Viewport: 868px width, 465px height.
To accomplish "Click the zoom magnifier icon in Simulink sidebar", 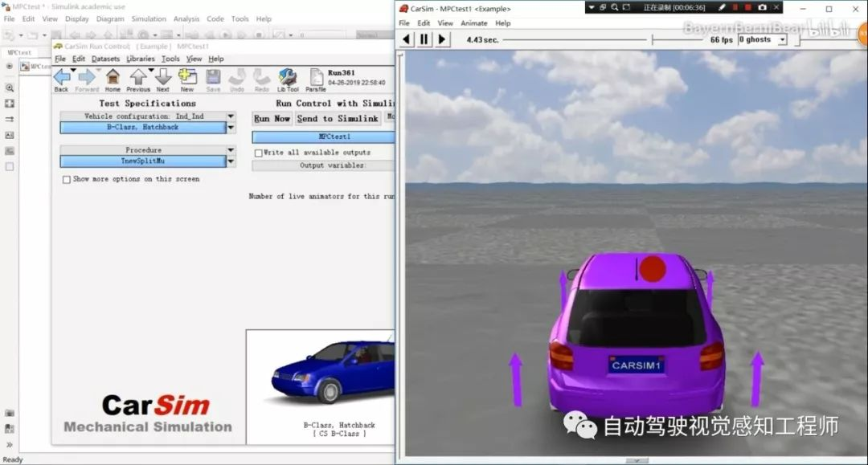I will tap(10, 88).
